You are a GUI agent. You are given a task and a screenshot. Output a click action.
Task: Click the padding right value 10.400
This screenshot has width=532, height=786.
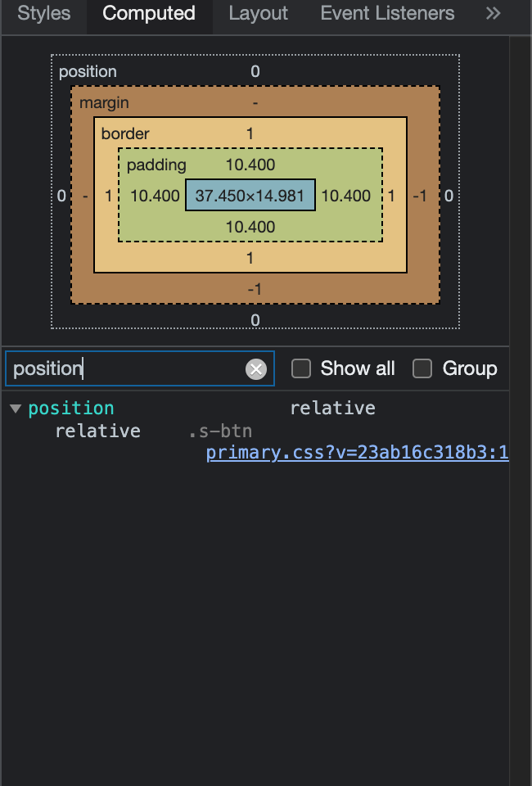coord(345,196)
